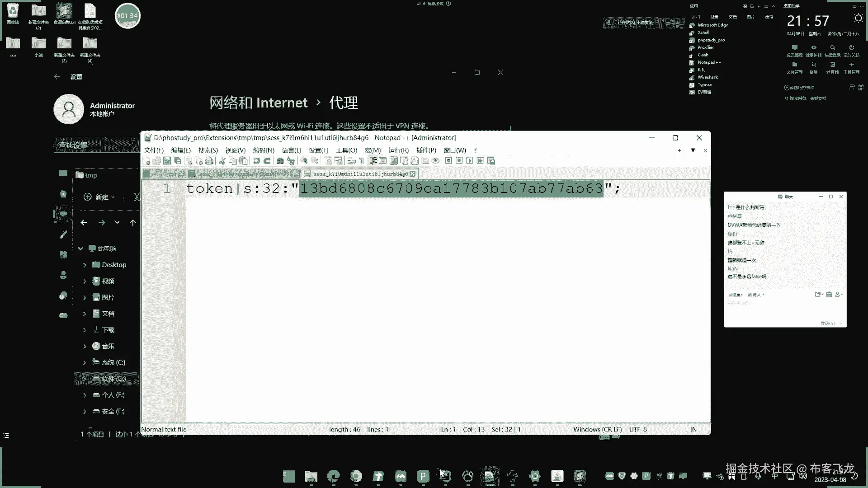Click the Save file icon in Notepad++ toolbar
The height and width of the screenshot is (488, 868).
click(167, 161)
